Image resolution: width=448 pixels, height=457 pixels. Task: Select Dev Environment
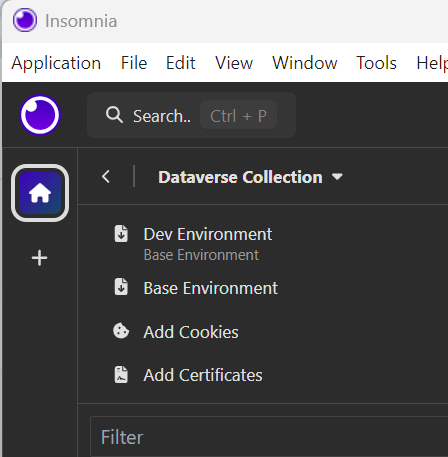(208, 234)
